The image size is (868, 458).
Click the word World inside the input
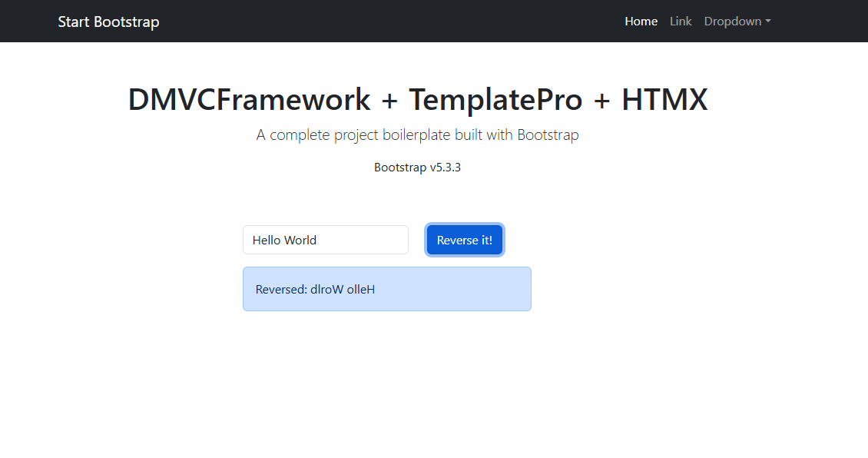click(300, 240)
